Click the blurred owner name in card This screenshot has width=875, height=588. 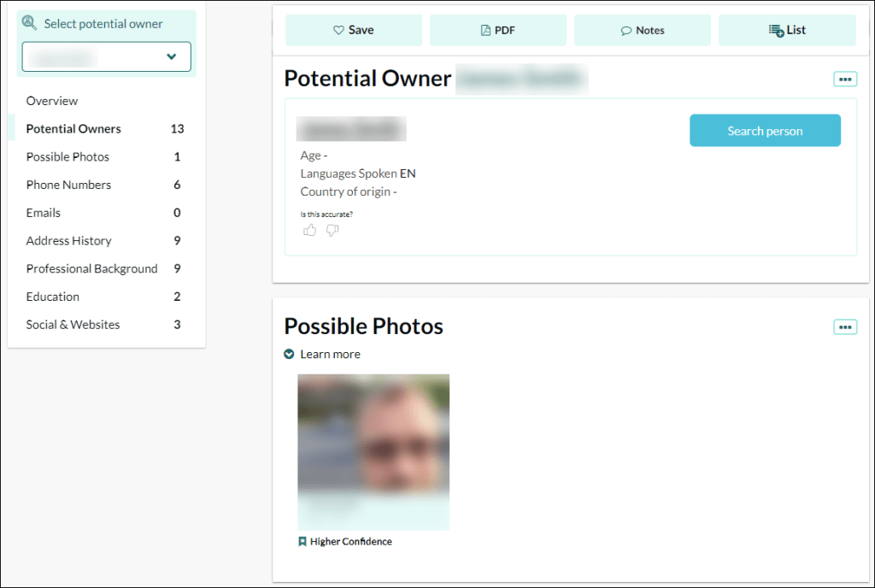click(x=351, y=129)
